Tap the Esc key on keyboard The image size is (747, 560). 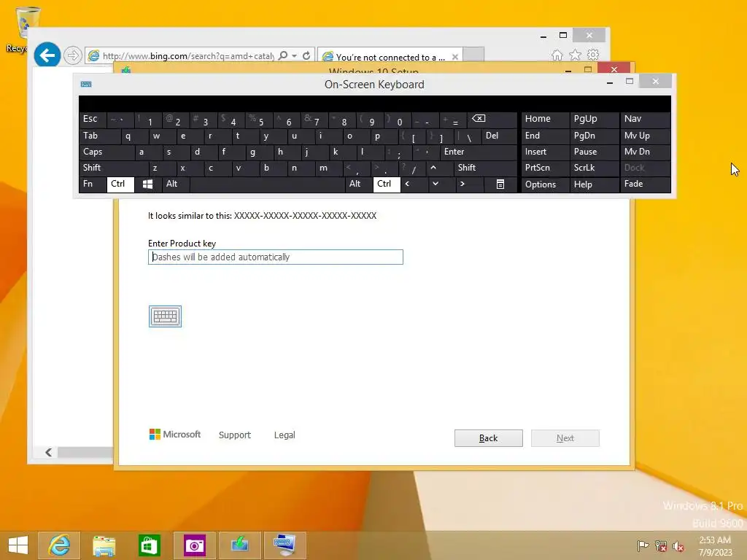[93, 119]
